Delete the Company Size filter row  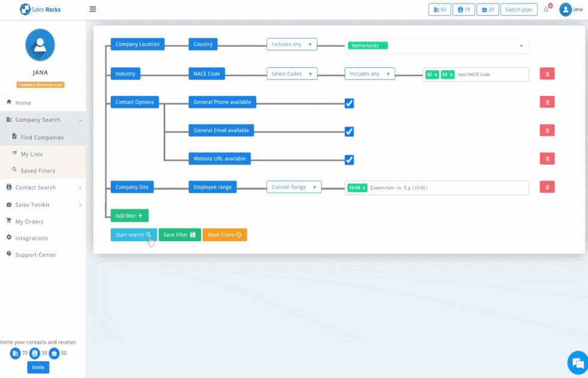tap(547, 187)
